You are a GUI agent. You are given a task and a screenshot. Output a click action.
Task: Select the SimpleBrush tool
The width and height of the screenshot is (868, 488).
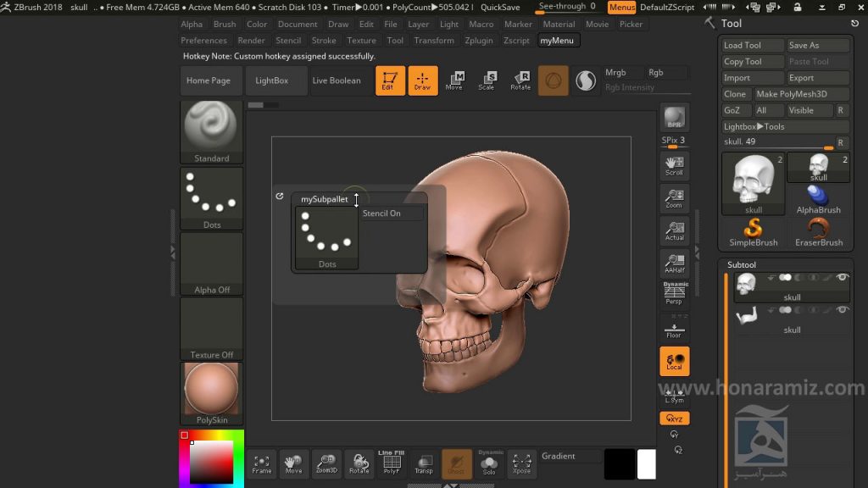754,232
